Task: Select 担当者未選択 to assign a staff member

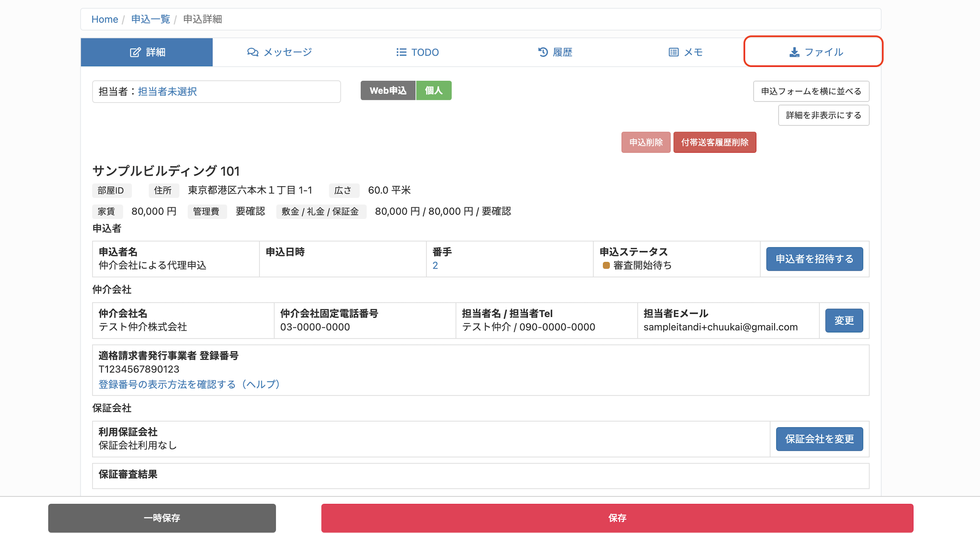Action: click(167, 91)
